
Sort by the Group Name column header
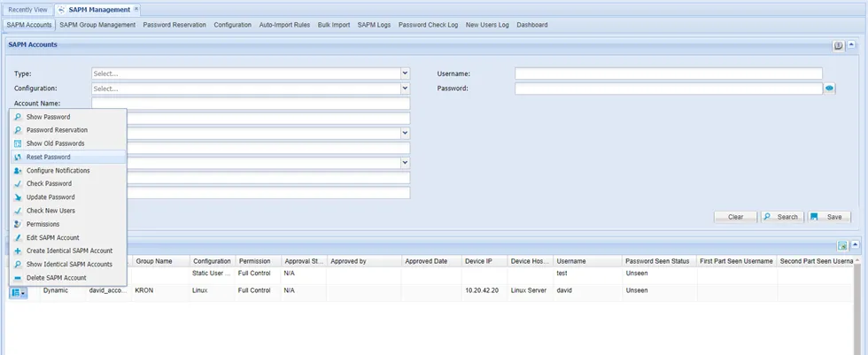pyautogui.click(x=160, y=261)
